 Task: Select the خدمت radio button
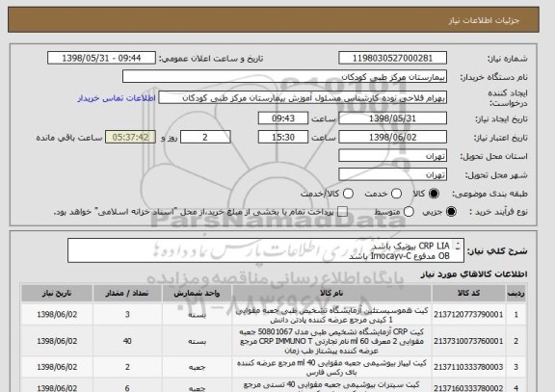[x=396, y=194]
